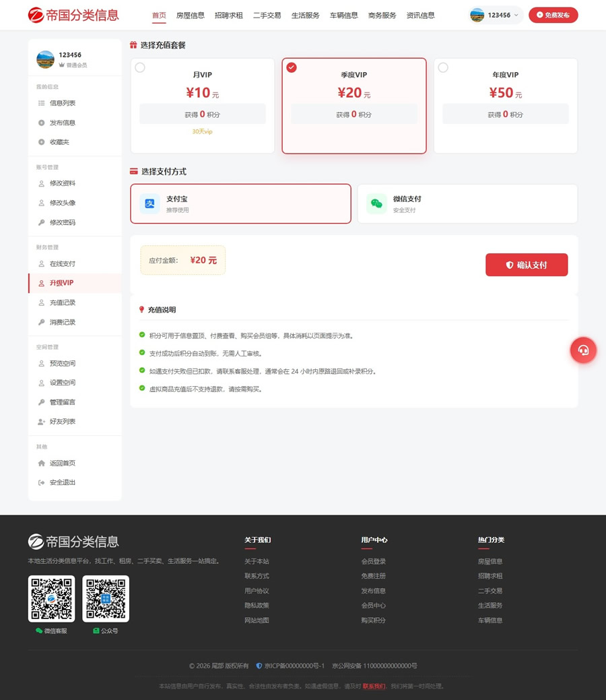Click the 京公网安备 record number
The width and height of the screenshot is (606, 700).
pos(374,666)
